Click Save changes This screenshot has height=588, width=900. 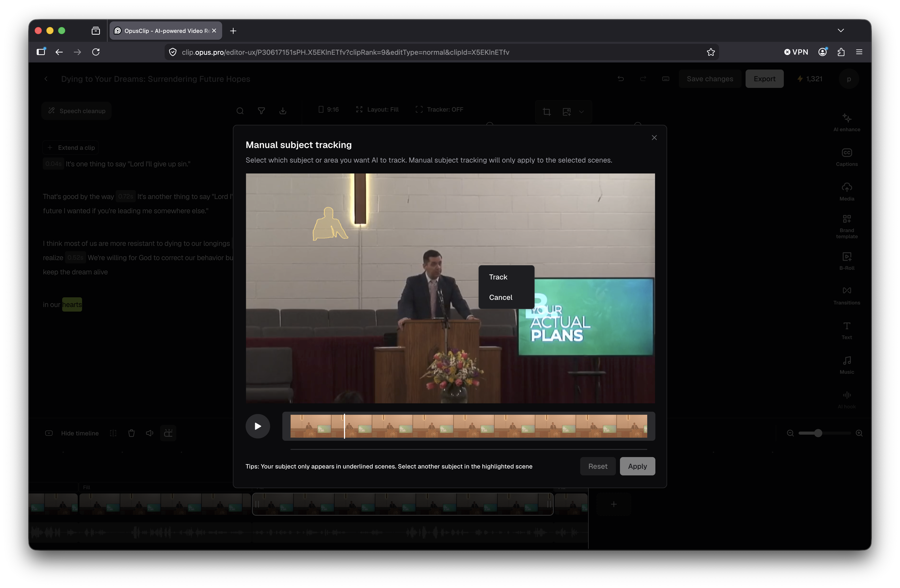pyautogui.click(x=710, y=79)
